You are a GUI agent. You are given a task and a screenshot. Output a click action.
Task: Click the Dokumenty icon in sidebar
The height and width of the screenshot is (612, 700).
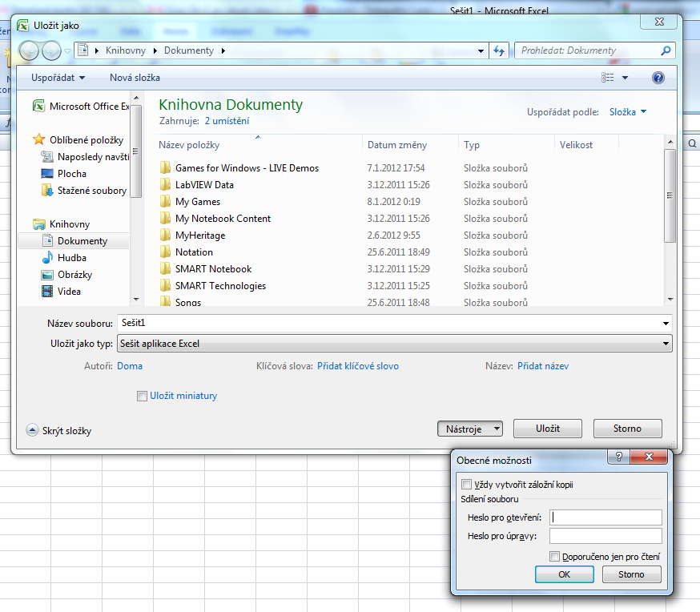point(47,241)
